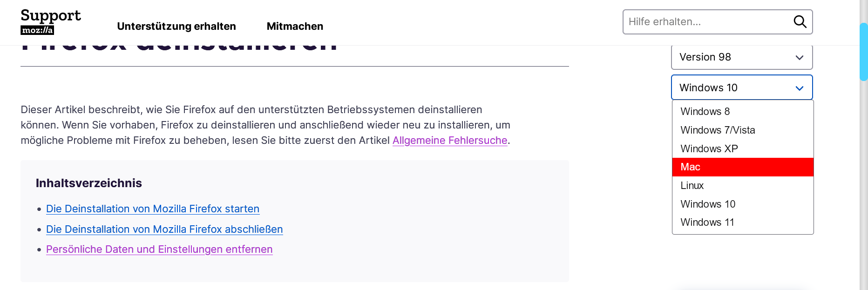Open the Version 98 dropdown
Image resolution: width=868 pixels, height=290 pixels.
tap(741, 57)
